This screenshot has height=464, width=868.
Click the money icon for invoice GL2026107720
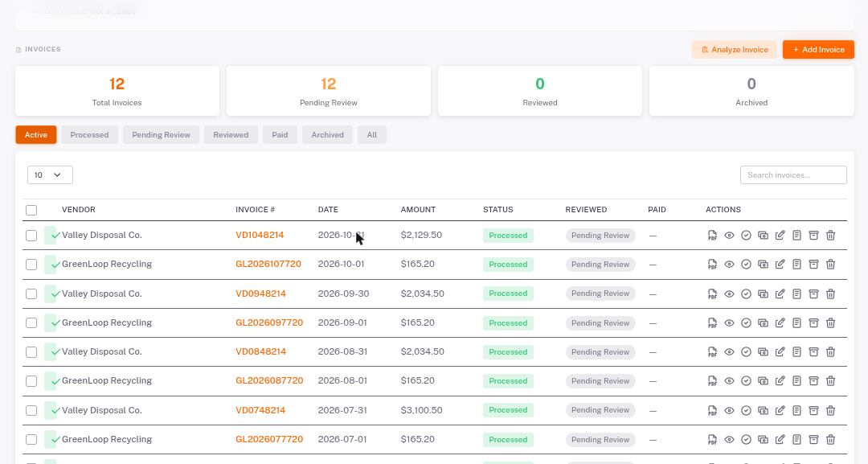tap(763, 265)
